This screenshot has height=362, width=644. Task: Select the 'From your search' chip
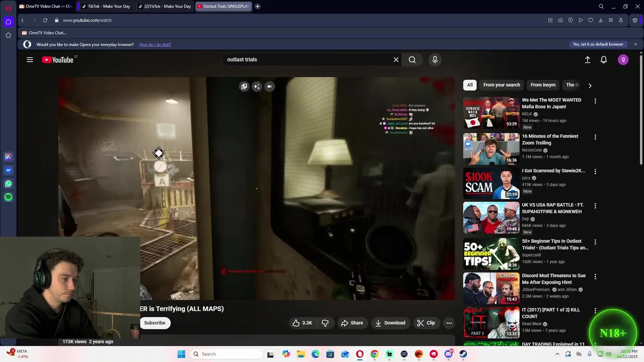coord(502,85)
